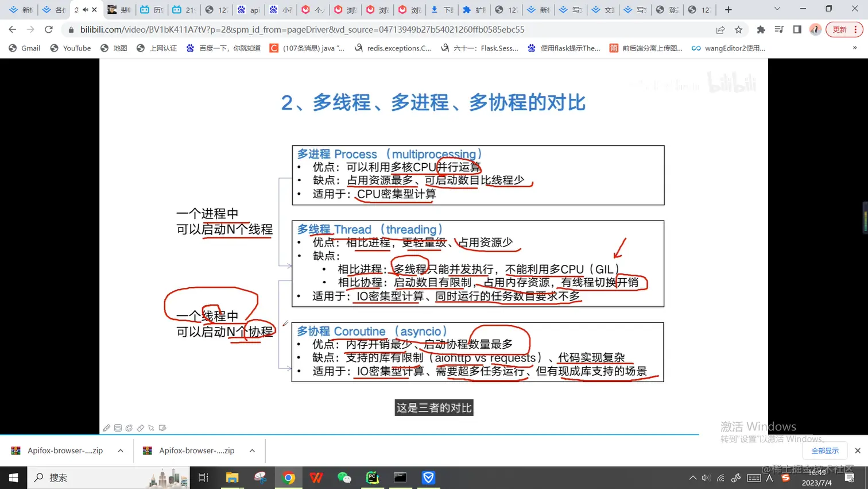Viewport: 868px width, 489px height.
Task: Open the Chrome extensions puzzle menu
Action: pyautogui.click(x=761, y=30)
